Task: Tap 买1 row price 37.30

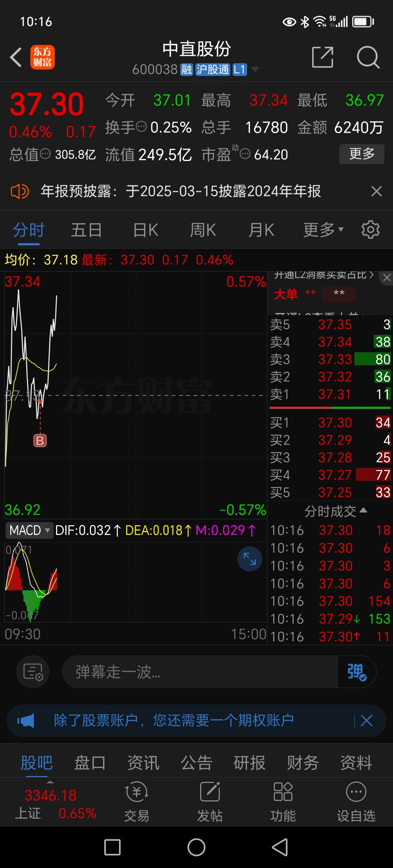Action: pyautogui.click(x=335, y=422)
